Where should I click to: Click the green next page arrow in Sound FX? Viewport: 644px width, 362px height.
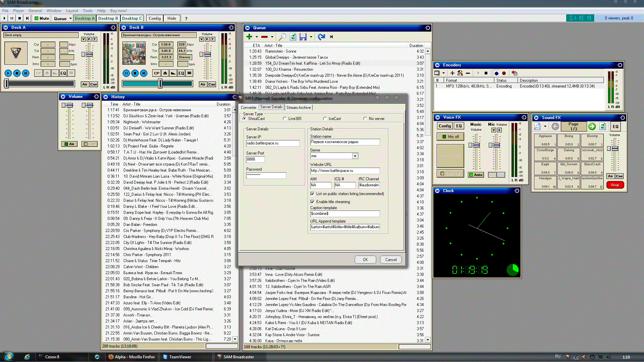pyautogui.click(x=592, y=126)
